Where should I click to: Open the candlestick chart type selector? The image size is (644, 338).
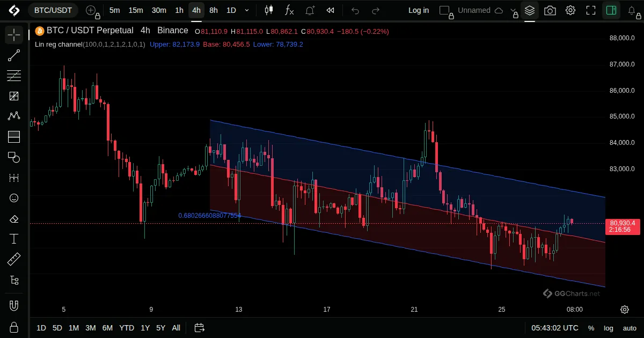click(269, 10)
